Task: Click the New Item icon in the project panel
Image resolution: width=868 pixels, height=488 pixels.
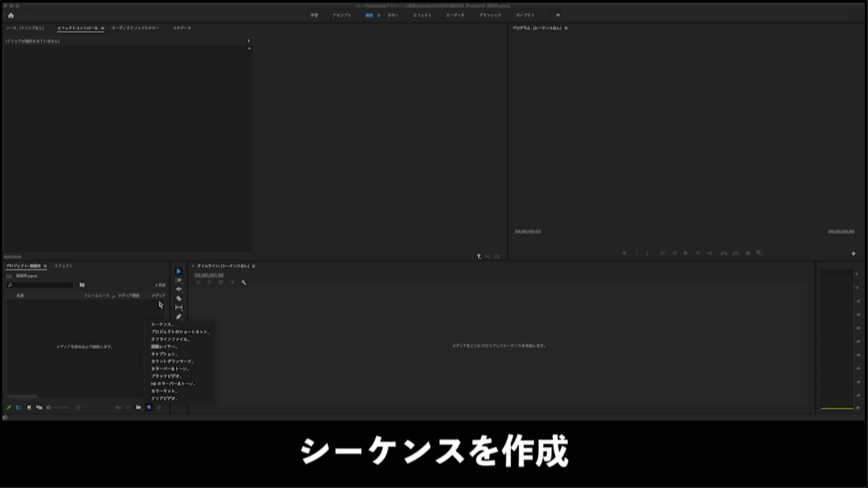Action: 149,407
